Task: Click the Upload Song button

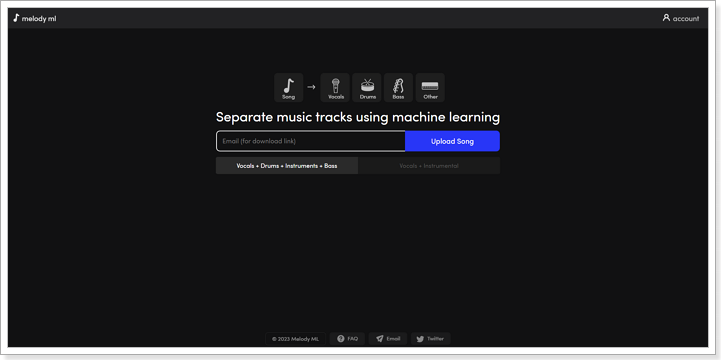Action: coord(452,141)
